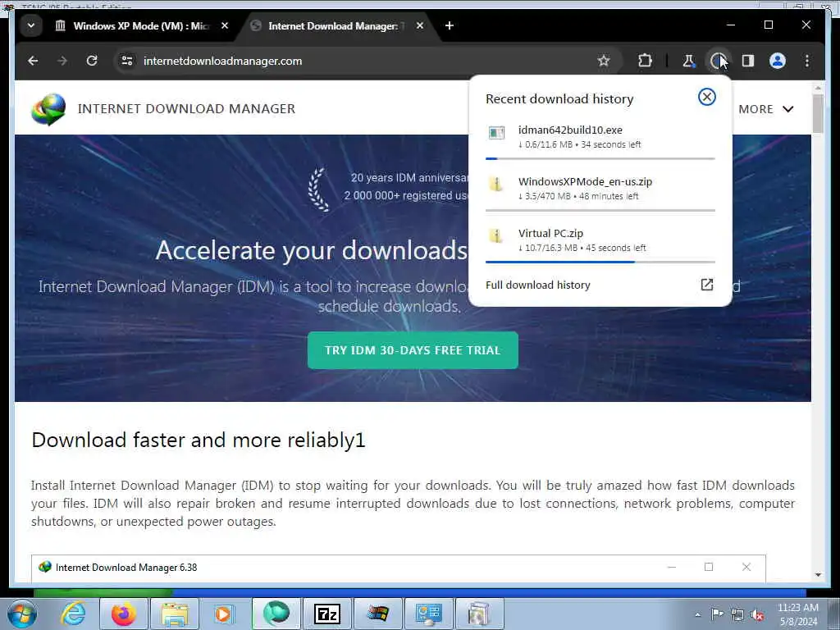The width and height of the screenshot is (840, 630).
Task: Click the idman642build10.exe file icon
Action: pyautogui.click(x=496, y=133)
